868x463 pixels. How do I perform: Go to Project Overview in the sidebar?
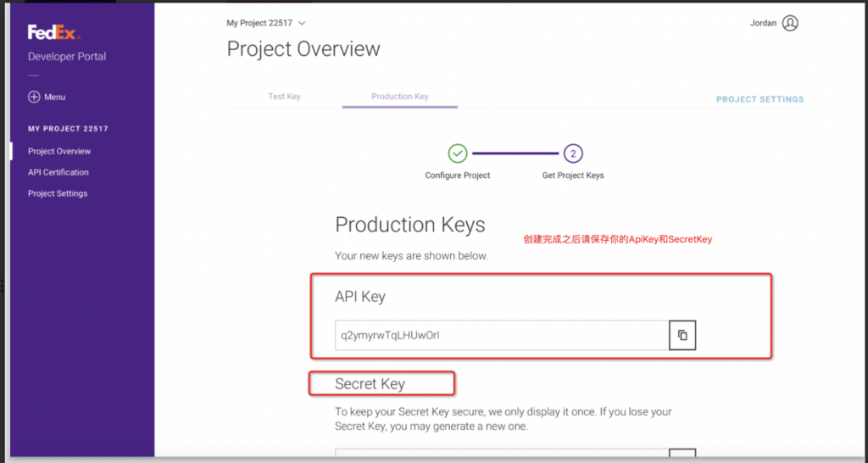pyautogui.click(x=59, y=151)
